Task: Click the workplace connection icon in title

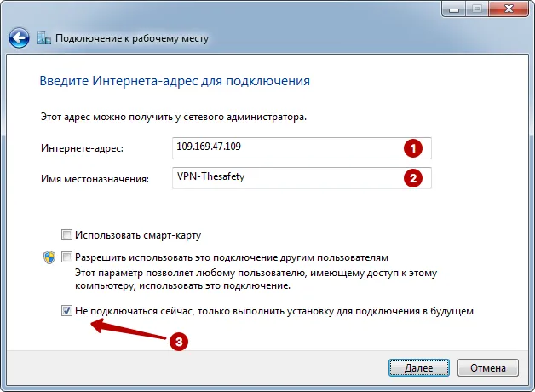Action: 44,37
